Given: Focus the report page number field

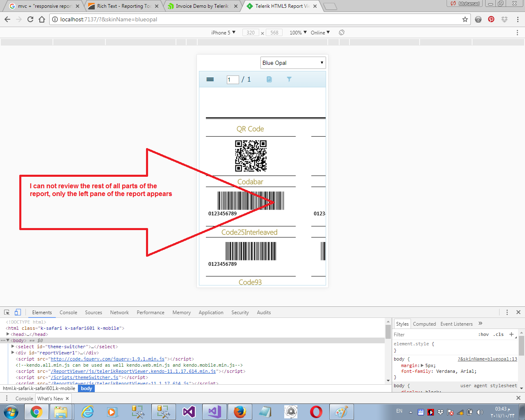Looking at the screenshot, I should 233,80.
